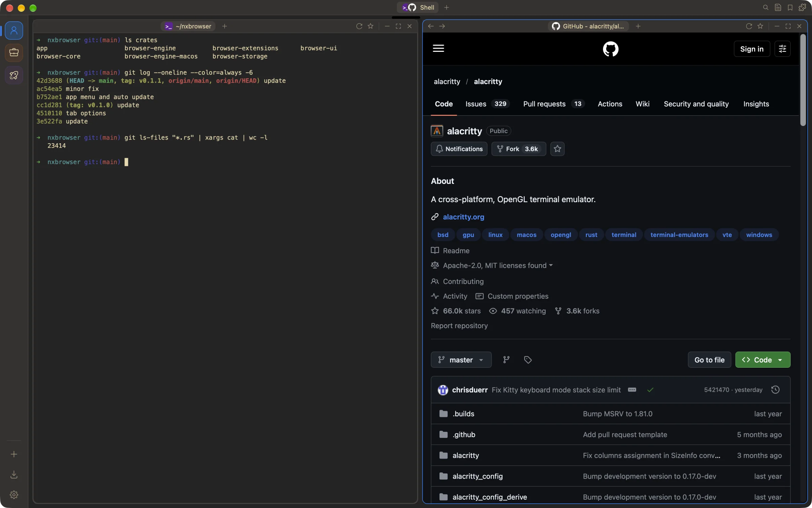Open the Actions tab
The width and height of the screenshot is (812, 508).
(x=610, y=104)
